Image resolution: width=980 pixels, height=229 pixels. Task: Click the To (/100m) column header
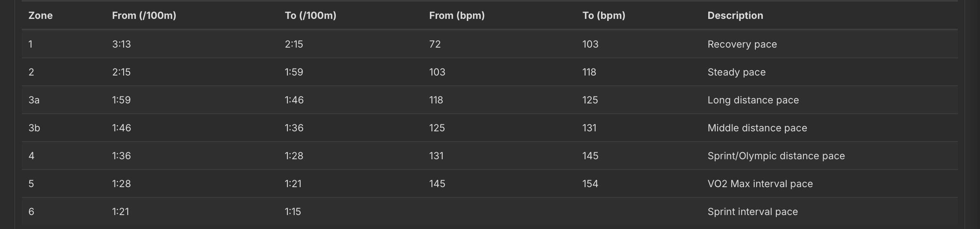[x=310, y=16]
